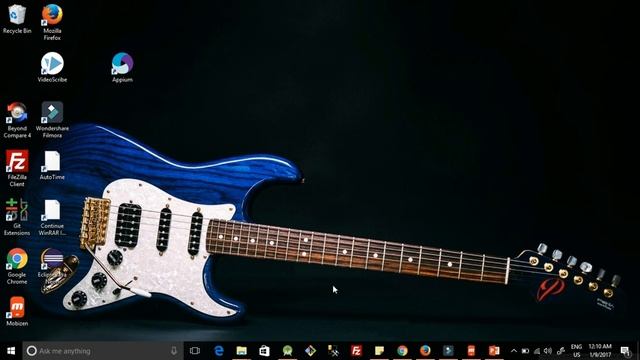Switch to Chrome in the taskbar
The width and height of the screenshot is (640, 360).
(x=402, y=351)
